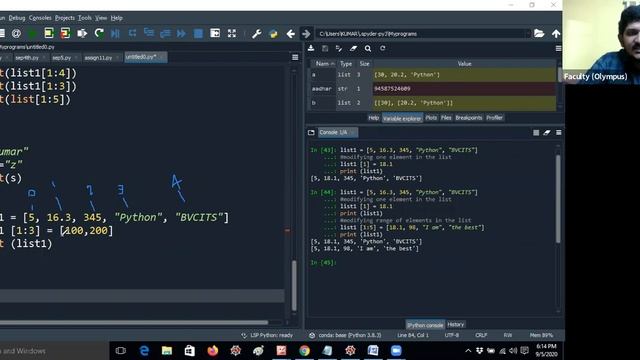Open Variable explorer pane options menu
This screenshot has height=360, width=640.
pos(558,49)
